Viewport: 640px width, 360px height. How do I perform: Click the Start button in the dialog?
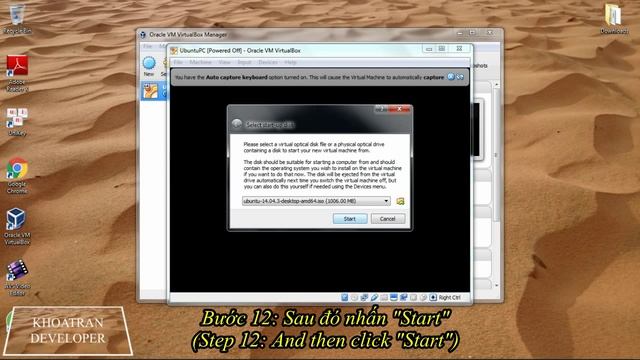click(350, 219)
